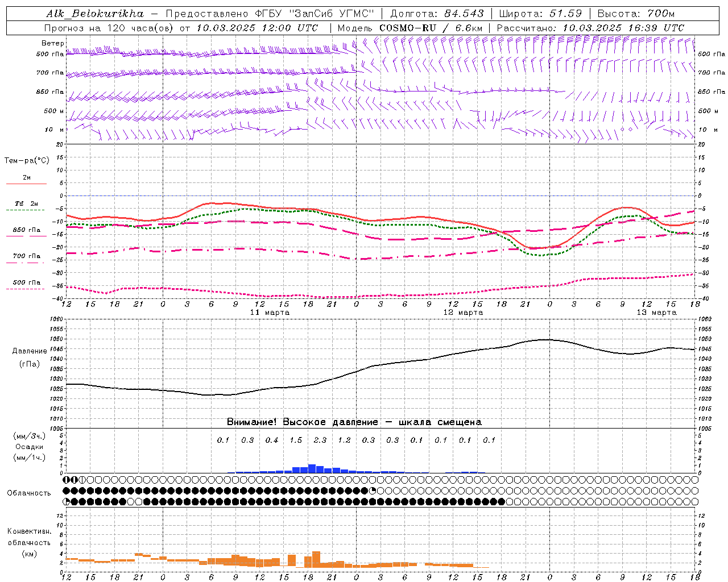Click the forecast header Прогноз на 120 часа(ов)
This screenshot has width=728, height=582.
tap(109, 28)
